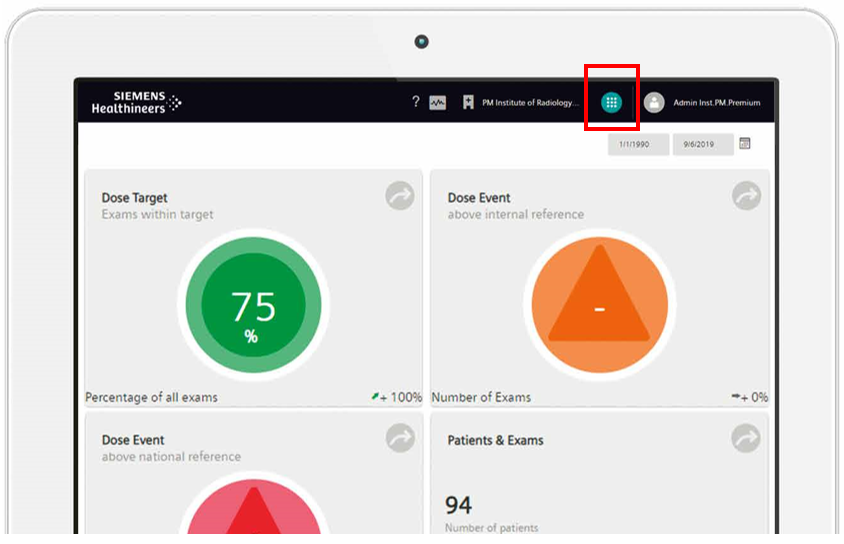The height and width of the screenshot is (544, 844).
Task: Open the activity monitor graph icon
Action: click(x=438, y=102)
